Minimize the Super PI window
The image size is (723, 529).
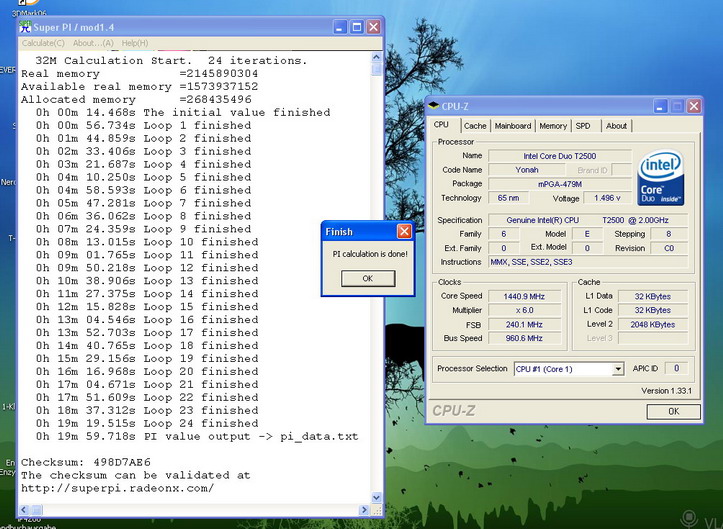(340, 27)
